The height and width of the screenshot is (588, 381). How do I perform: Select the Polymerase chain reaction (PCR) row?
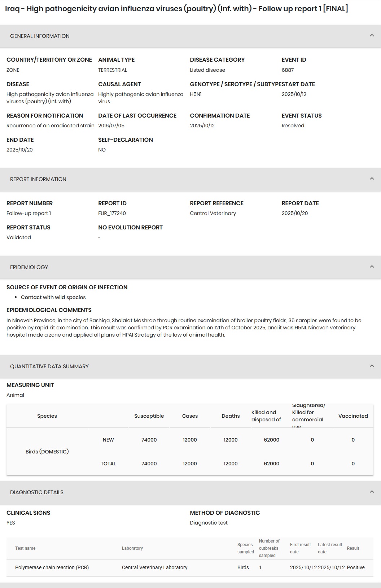pyautogui.click(x=52, y=567)
